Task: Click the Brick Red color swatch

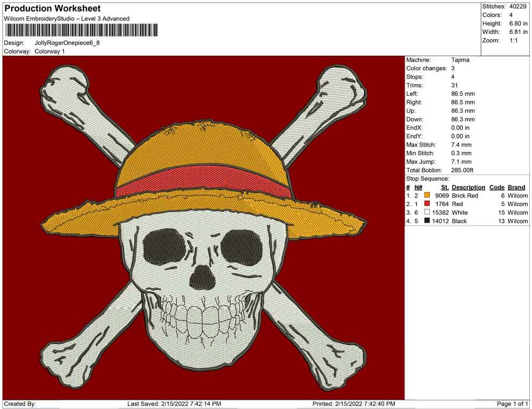Action: click(427, 195)
